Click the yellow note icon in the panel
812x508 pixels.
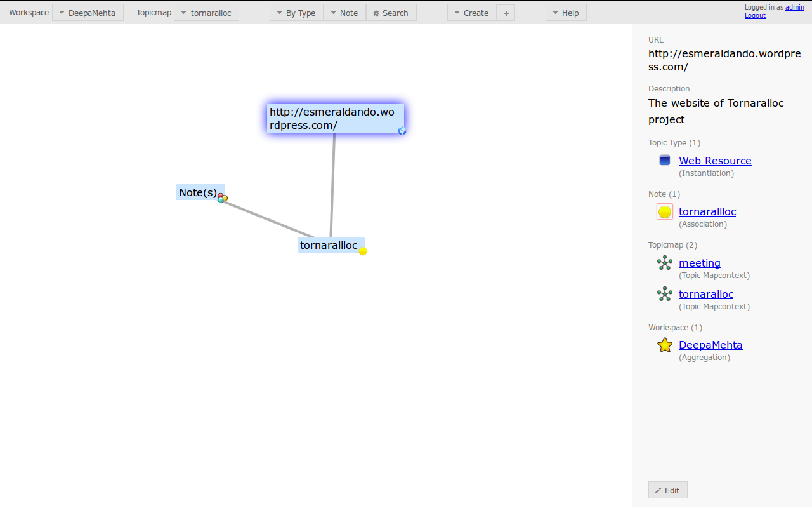[665, 211]
